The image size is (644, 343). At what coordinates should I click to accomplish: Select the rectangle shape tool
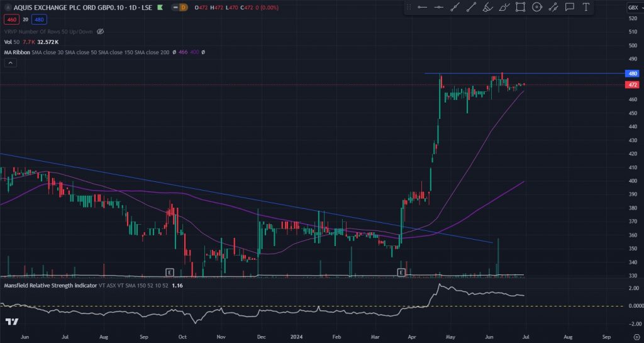pos(521,7)
